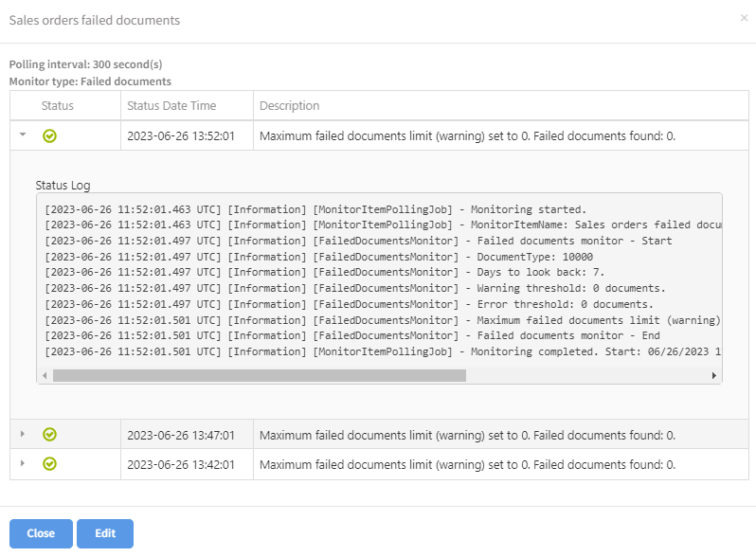Image resolution: width=756 pixels, height=557 pixels.
Task: Click the Status Log horizontal scrollbar thumb
Action: pos(259,375)
